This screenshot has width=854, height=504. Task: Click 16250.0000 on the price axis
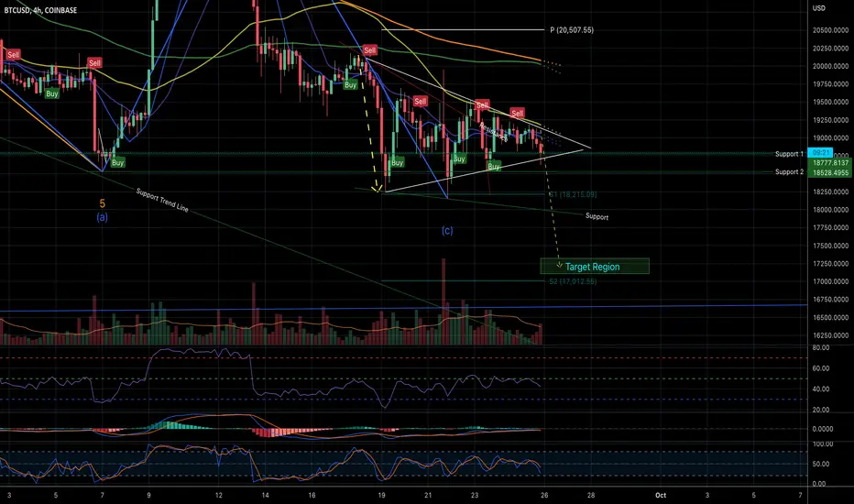click(830, 335)
